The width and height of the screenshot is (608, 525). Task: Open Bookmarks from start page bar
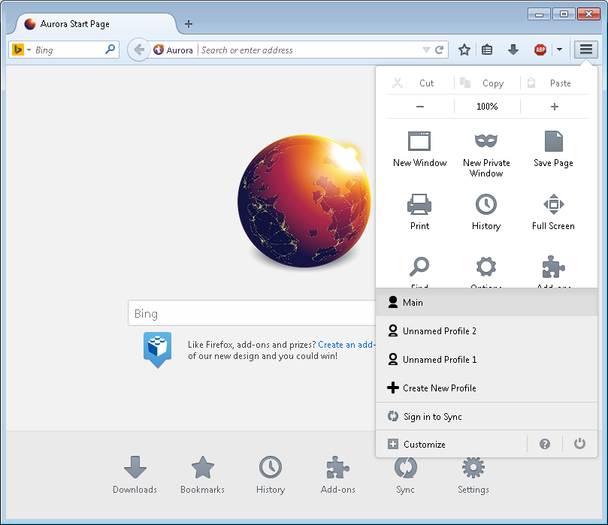tap(202, 475)
